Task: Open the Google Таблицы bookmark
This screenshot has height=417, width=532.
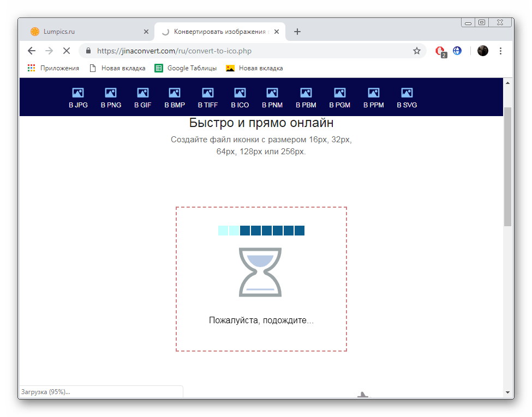Action: 186,68
